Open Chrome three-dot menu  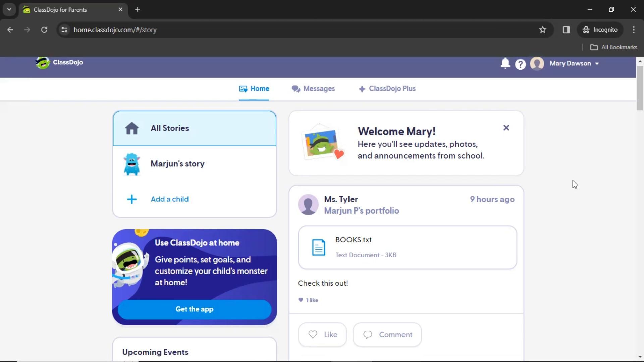point(634,30)
